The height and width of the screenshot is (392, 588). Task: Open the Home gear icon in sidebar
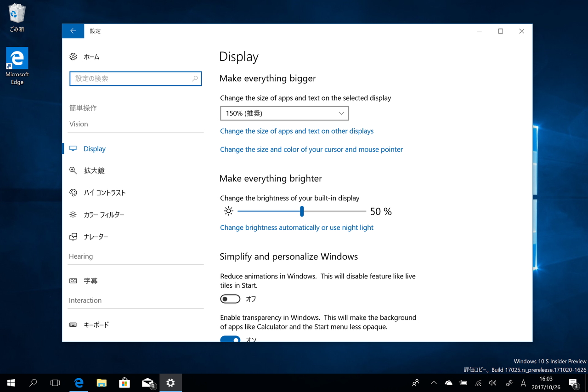(x=73, y=57)
